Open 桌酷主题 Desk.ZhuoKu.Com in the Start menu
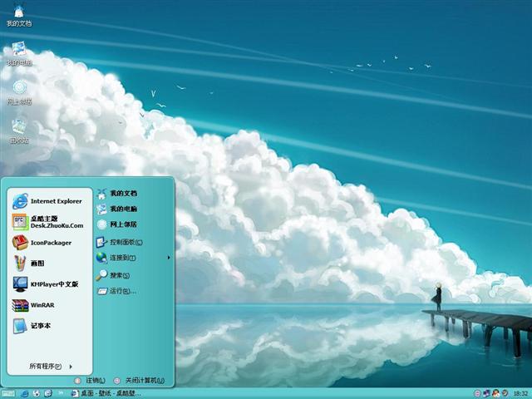Viewport: 532px width, 399px height. [48, 222]
